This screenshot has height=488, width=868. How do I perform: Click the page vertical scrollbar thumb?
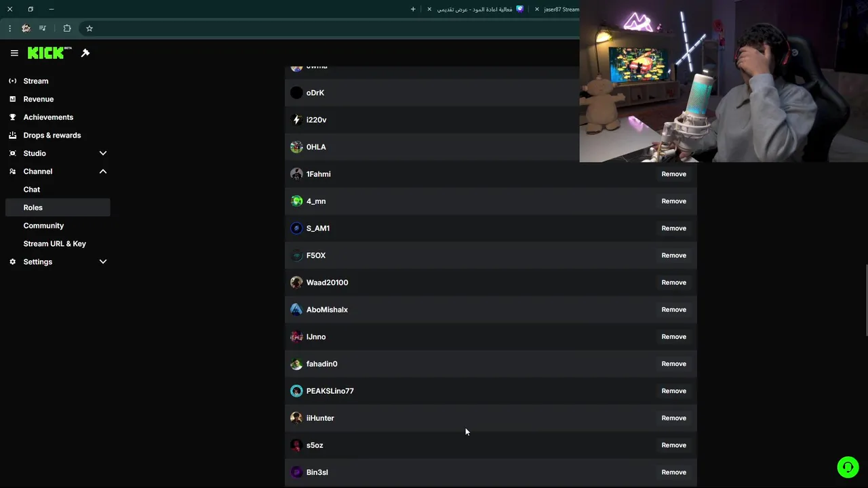pos(866,299)
